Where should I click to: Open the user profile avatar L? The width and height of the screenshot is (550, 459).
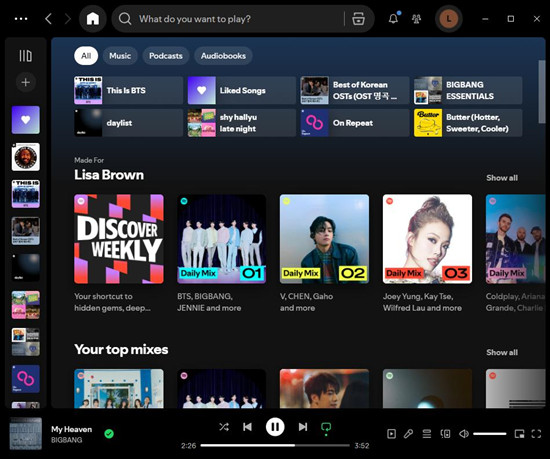pos(449,19)
